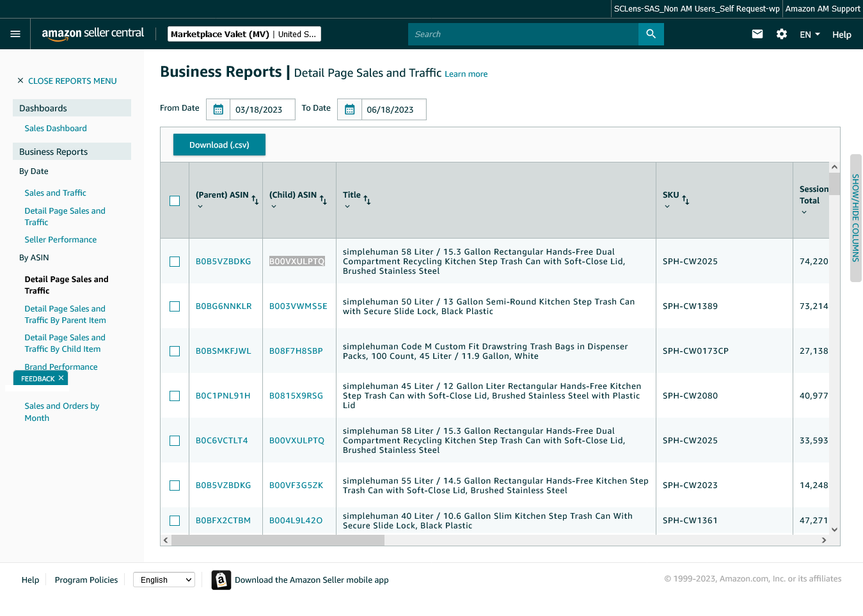Click the Amazon Seller mobile app icon
Screen dimensions: 863x616
point(221,580)
